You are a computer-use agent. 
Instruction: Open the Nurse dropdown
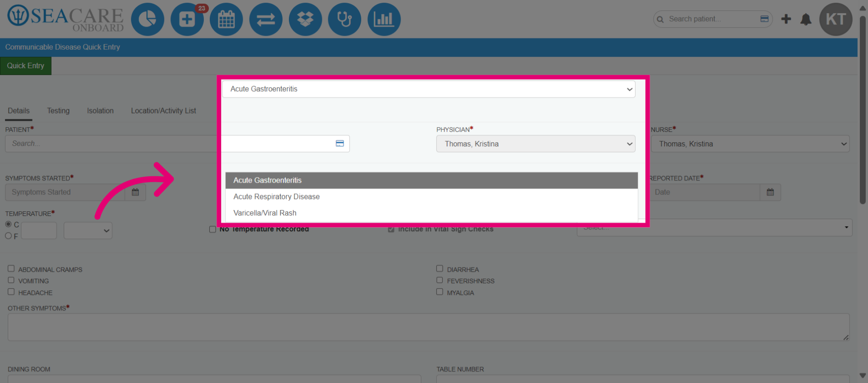pyautogui.click(x=750, y=144)
